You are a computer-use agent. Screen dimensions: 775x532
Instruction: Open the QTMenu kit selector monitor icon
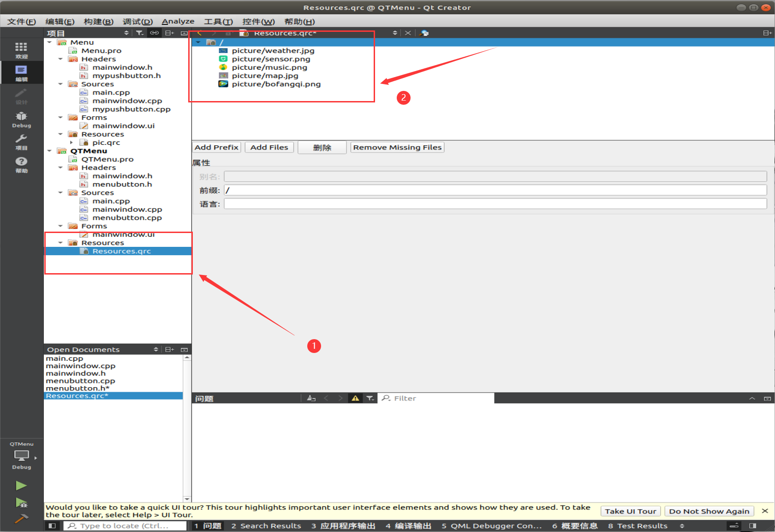21,455
